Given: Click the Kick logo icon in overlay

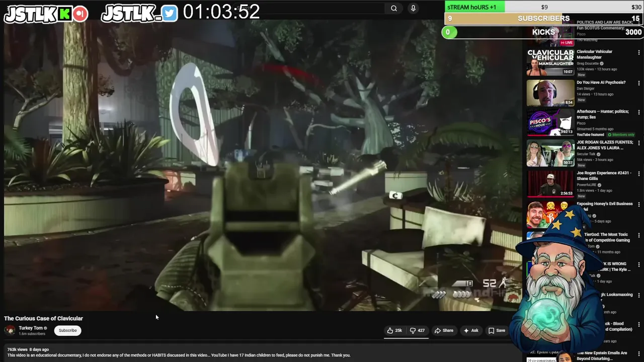Looking at the screenshot, I should click(64, 14).
